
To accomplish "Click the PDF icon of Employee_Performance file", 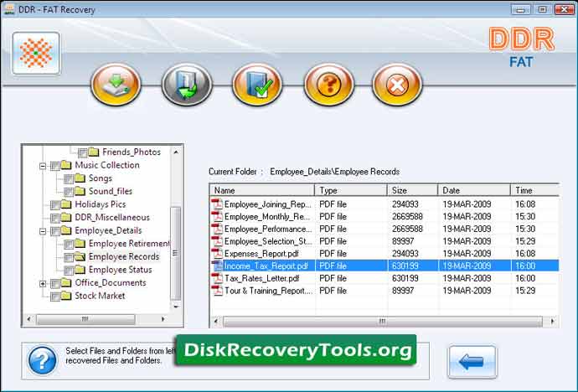I will pos(217,229).
